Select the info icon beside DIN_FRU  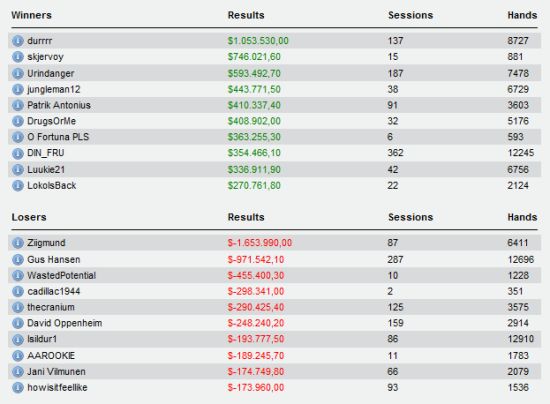tap(18, 153)
